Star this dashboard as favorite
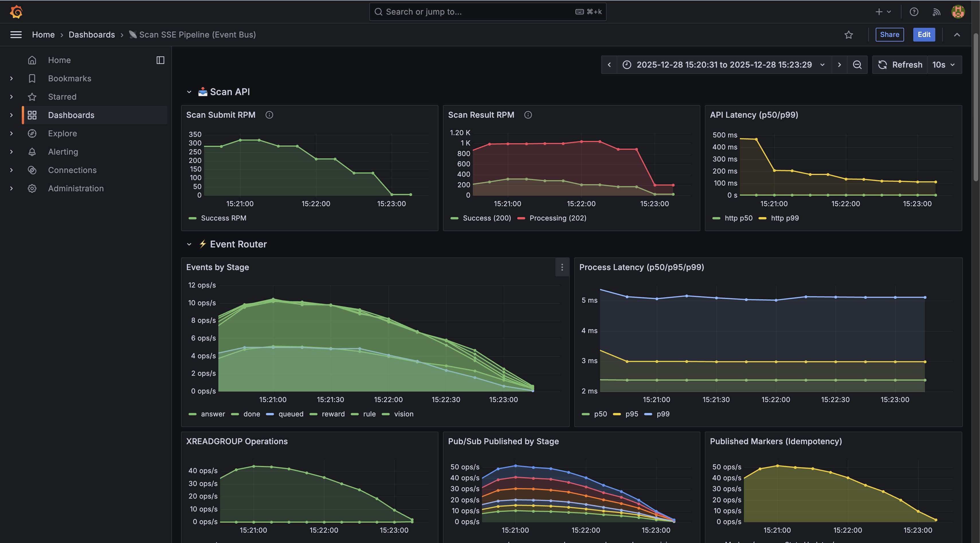Screen dimensions: 980x543 click(x=848, y=35)
